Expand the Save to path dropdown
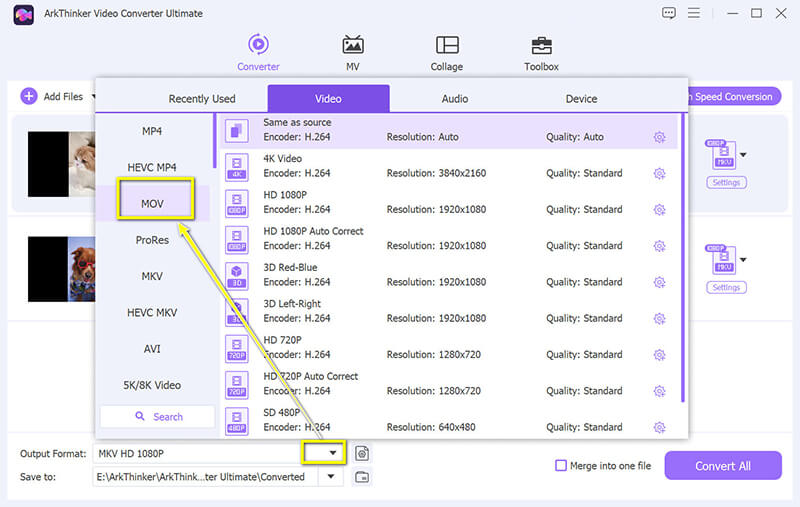This screenshot has width=800, height=507. click(x=331, y=477)
